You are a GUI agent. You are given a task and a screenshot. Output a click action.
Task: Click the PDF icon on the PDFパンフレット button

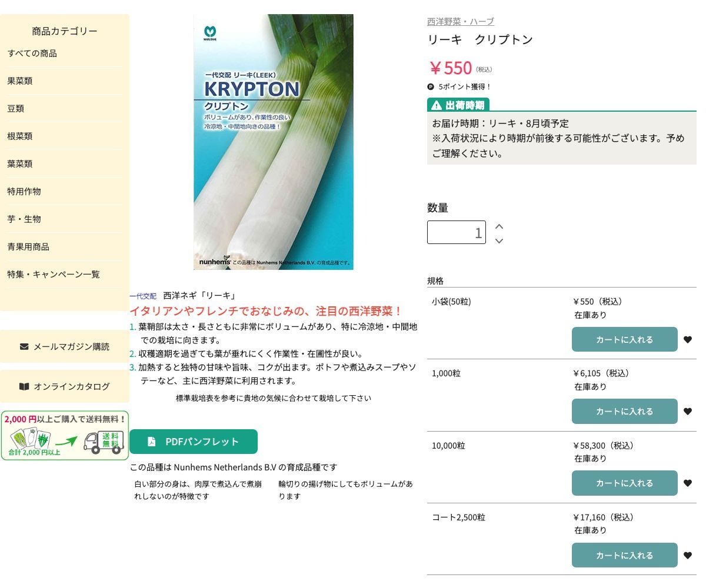tap(152, 442)
